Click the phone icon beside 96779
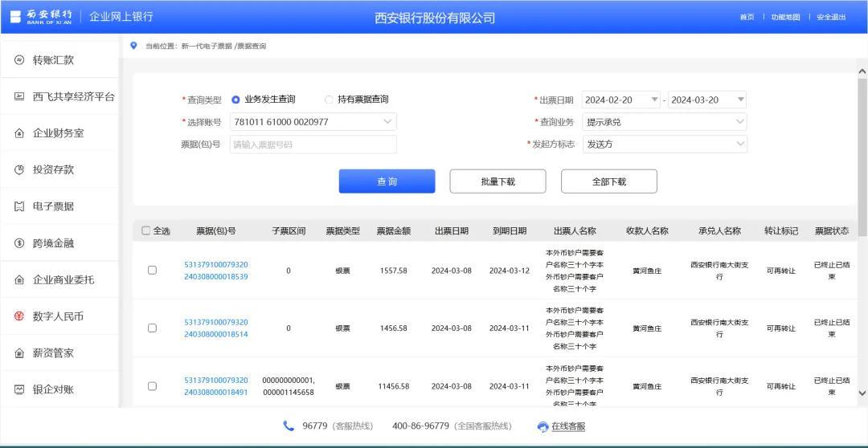This screenshot has width=868, height=448. point(289,426)
